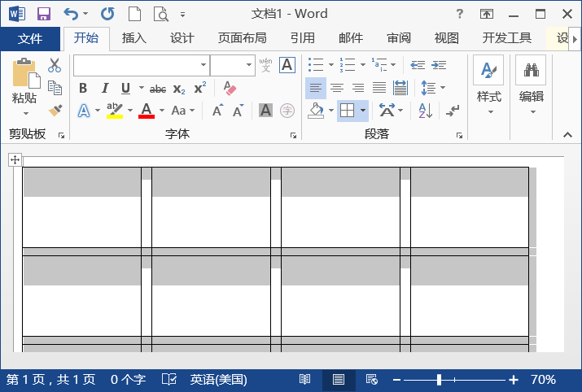Expand the Editing menu
The height and width of the screenshot is (392, 582).
pos(533,111)
